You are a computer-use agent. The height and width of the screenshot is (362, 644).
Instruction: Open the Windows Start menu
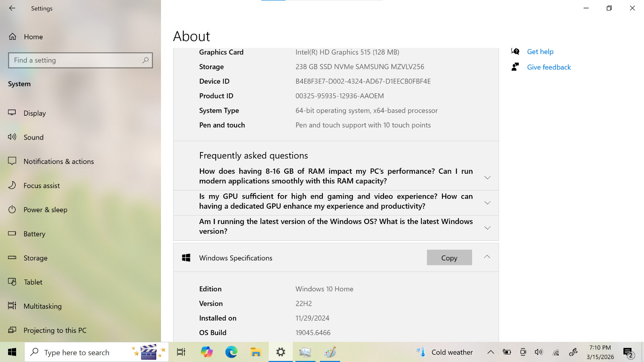point(12,352)
